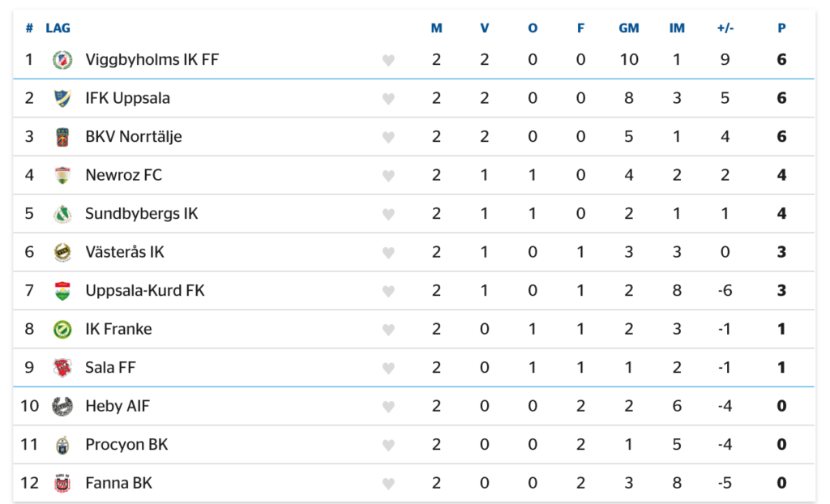Screen dimensions: 830x504
Task: Open the Newroz FC team link
Action: [x=124, y=175]
